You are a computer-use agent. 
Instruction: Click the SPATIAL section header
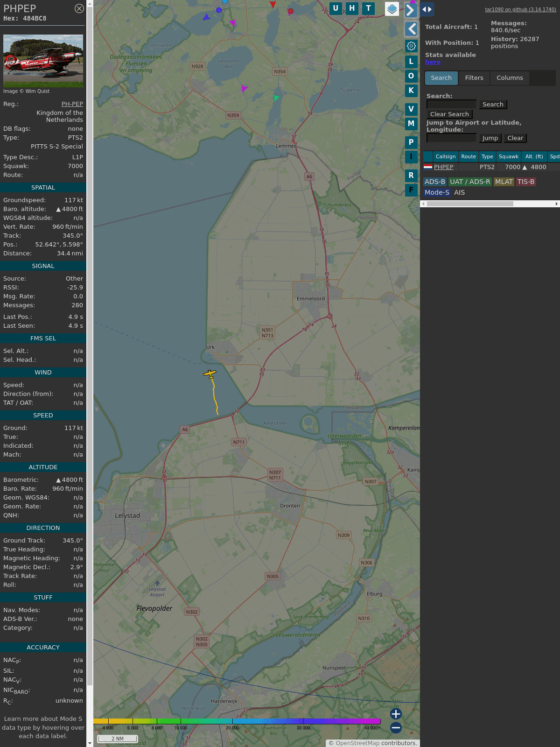[43, 188]
